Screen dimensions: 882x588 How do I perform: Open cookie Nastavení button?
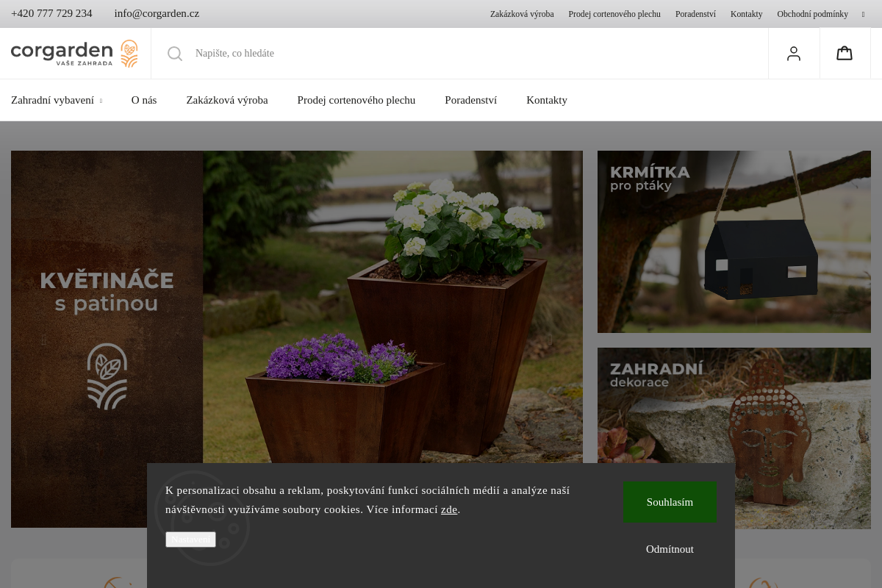[190, 539]
